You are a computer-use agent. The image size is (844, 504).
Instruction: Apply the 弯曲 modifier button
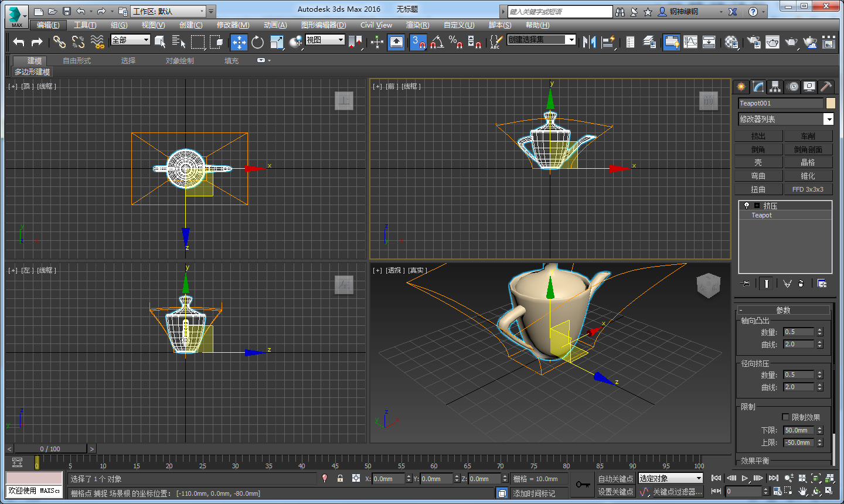coord(758,176)
